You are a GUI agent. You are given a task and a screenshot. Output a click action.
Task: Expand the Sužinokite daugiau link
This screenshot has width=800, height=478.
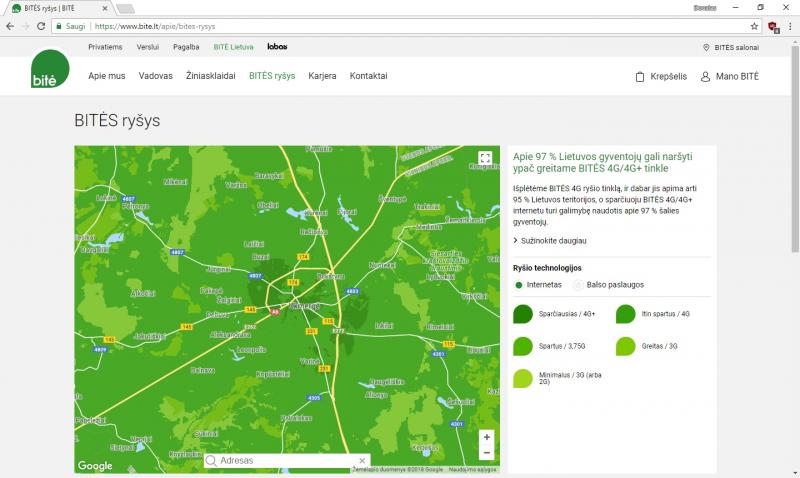tap(550, 240)
